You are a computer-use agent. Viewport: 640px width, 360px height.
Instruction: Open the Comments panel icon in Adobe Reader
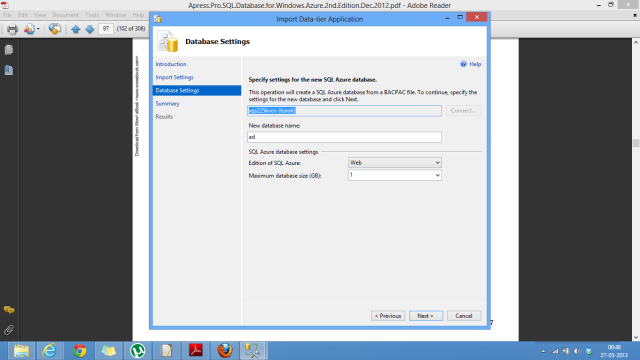point(9,310)
